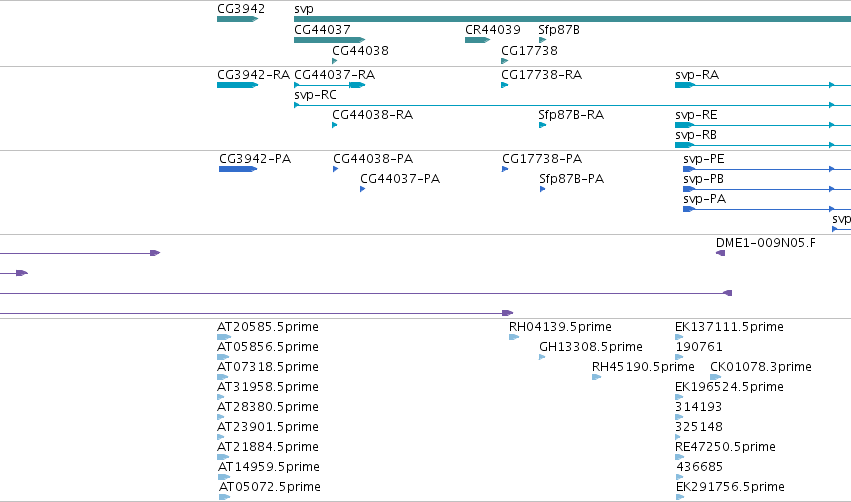
Task: Select the long svp gene bar
Action: [x=573, y=19]
